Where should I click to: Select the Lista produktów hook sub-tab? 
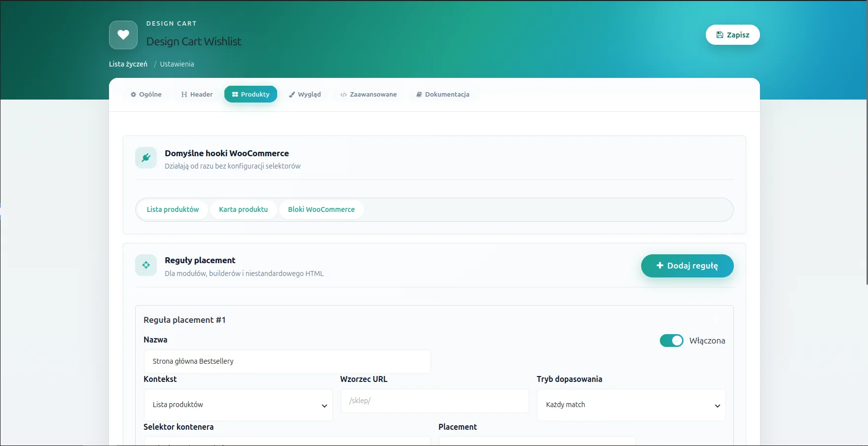pos(173,209)
